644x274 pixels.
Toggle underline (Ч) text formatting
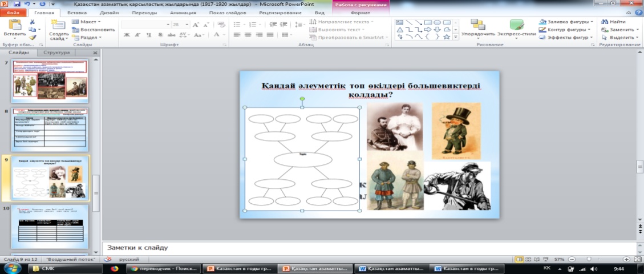148,35
